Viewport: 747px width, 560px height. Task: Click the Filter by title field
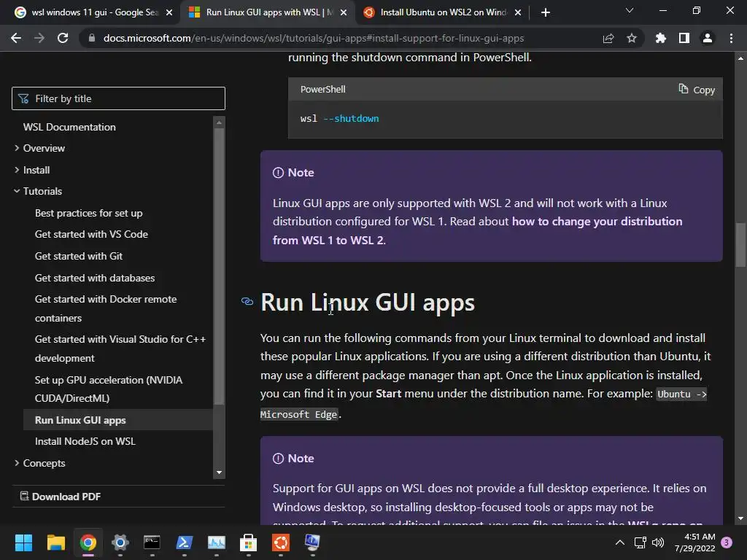[x=118, y=98]
